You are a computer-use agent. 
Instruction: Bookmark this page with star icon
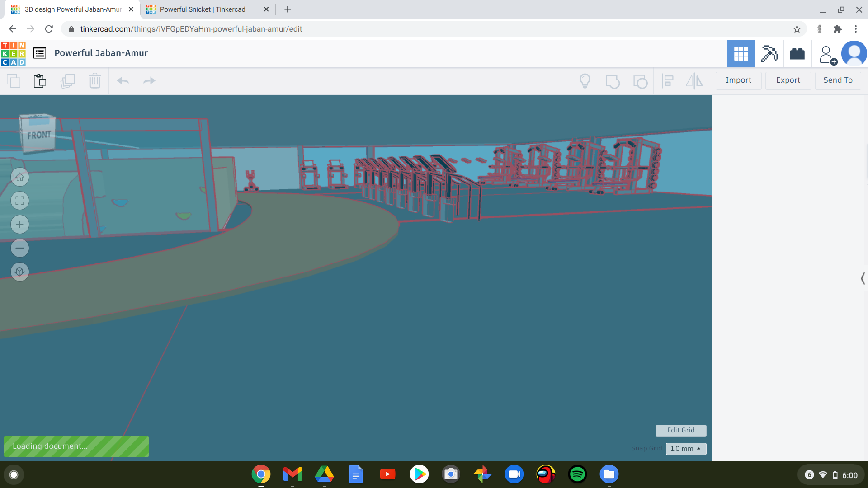797,29
